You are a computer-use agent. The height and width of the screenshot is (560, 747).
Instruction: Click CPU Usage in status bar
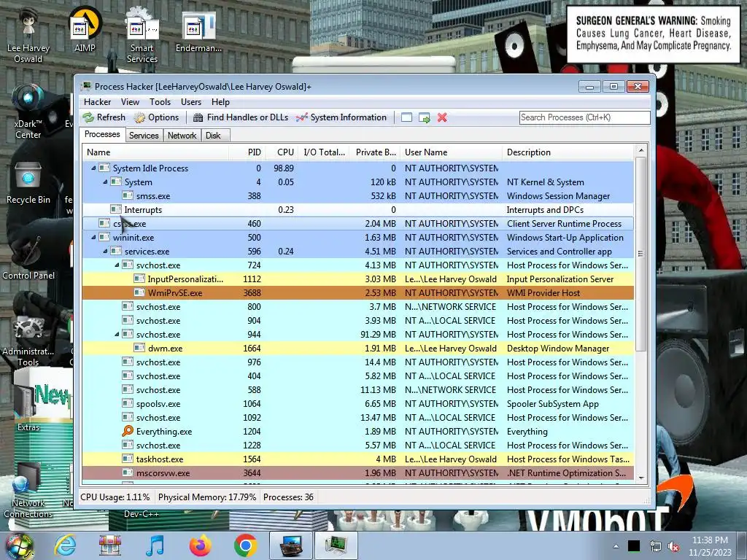coord(115,497)
